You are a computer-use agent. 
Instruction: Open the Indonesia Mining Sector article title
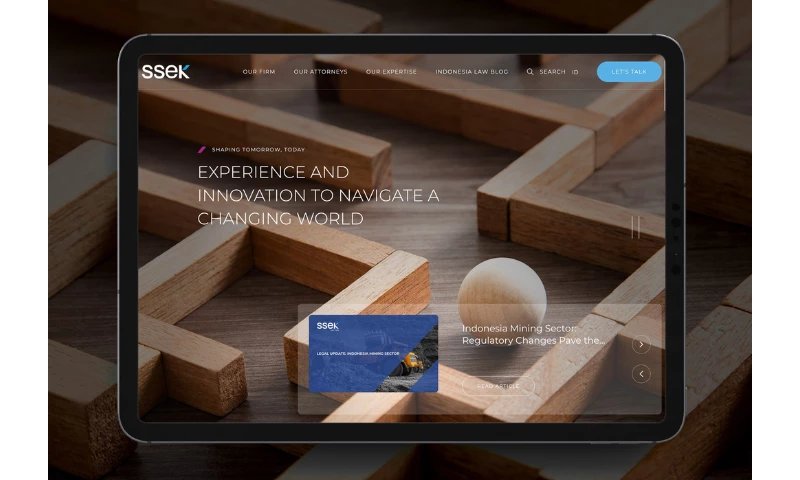click(x=532, y=334)
